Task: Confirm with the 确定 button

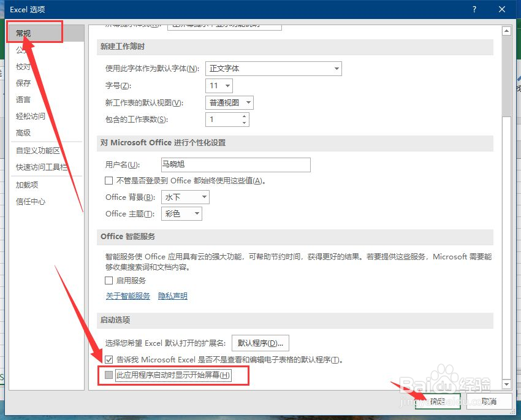Action: [x=438, y=402]
